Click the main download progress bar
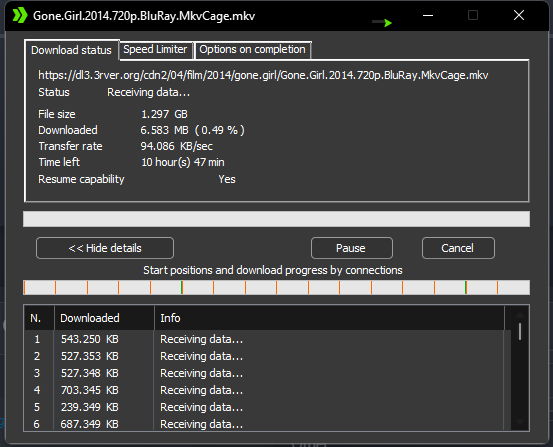This screenshot has height=447, width=553. coord(276,219)
